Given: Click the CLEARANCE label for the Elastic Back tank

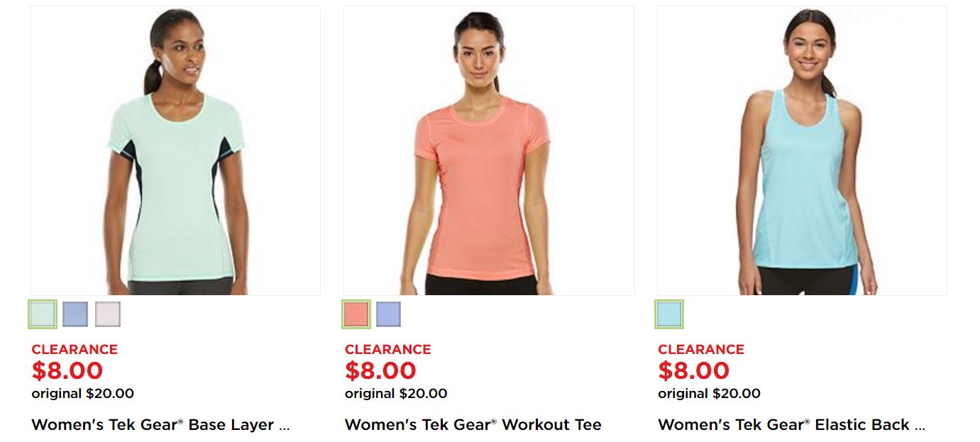Looking at the screenshot, I should click(701, 349).
